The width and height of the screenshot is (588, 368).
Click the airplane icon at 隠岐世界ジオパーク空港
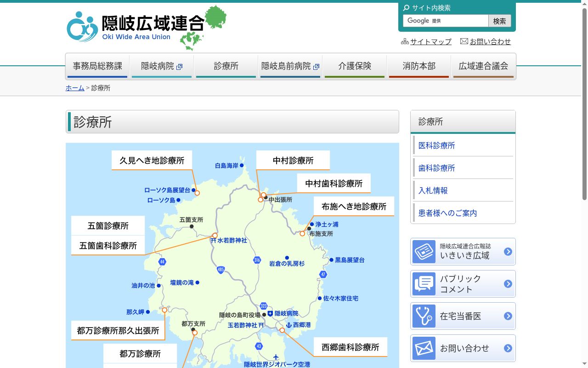click(x=276, y=357)
